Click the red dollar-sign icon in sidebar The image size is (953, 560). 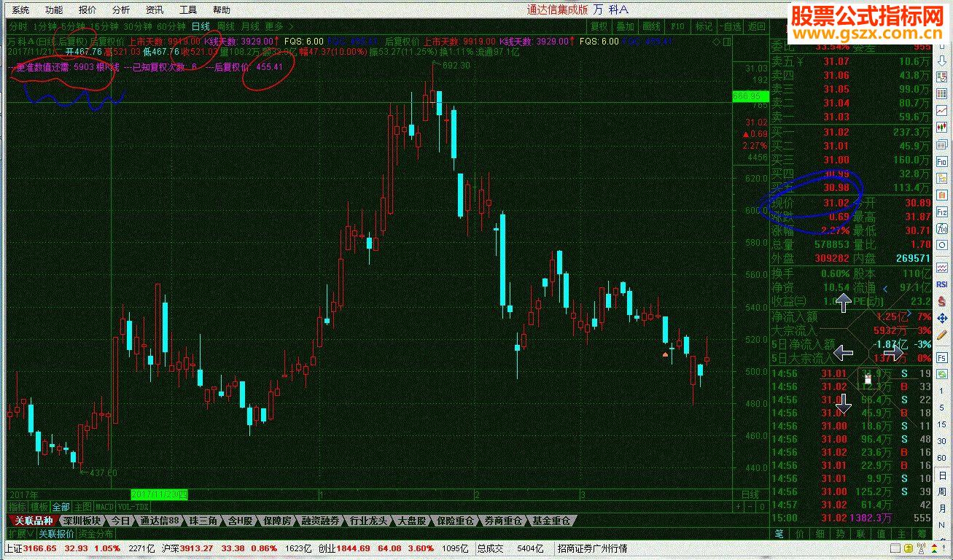942,302
